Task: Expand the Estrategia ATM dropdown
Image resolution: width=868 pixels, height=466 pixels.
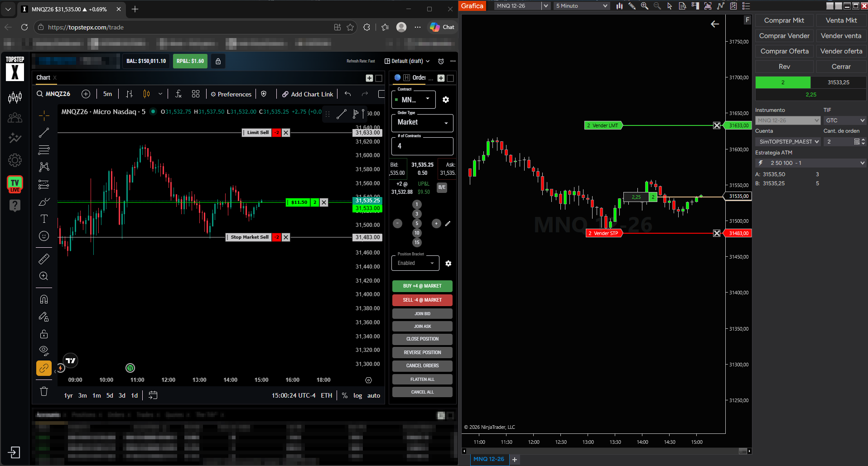Action: coord(810,163)
